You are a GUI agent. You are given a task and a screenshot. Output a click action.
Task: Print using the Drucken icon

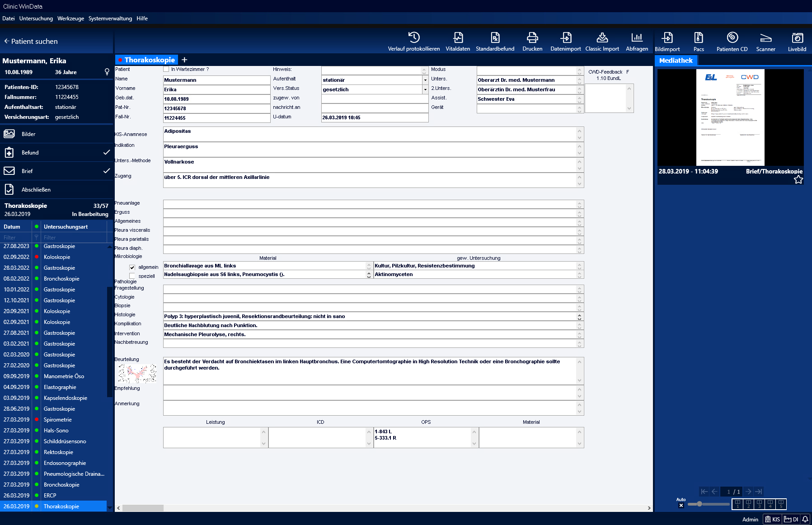(532, 37)
